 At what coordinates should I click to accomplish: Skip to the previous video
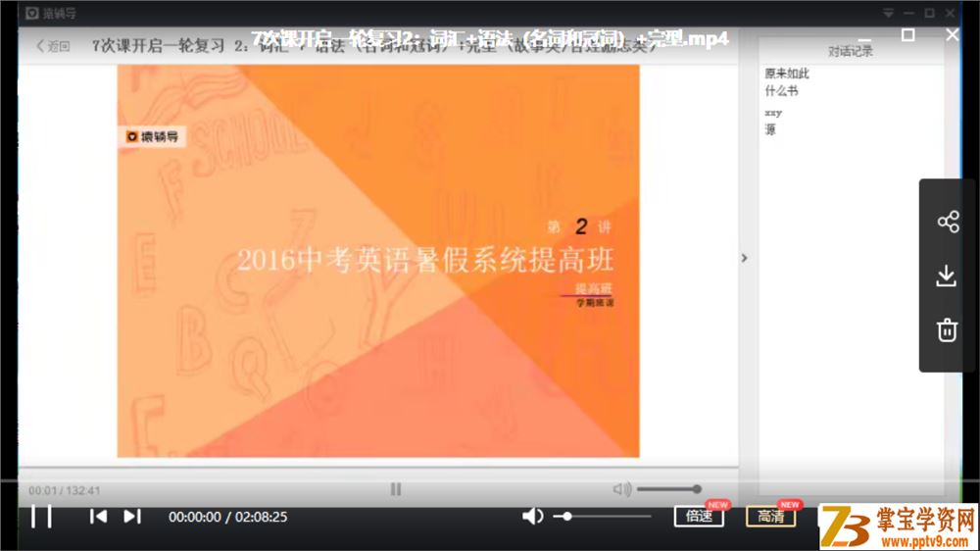pyautogui.click(x=98, y=517)
